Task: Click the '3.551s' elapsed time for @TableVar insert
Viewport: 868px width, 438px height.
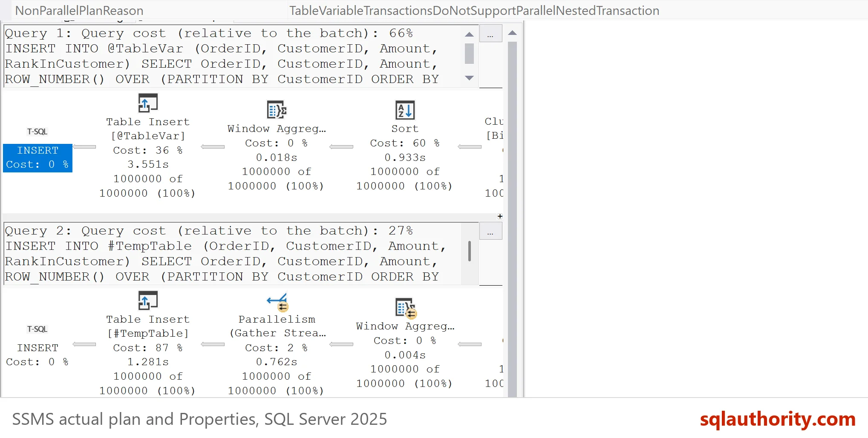Action: point(148,164)
